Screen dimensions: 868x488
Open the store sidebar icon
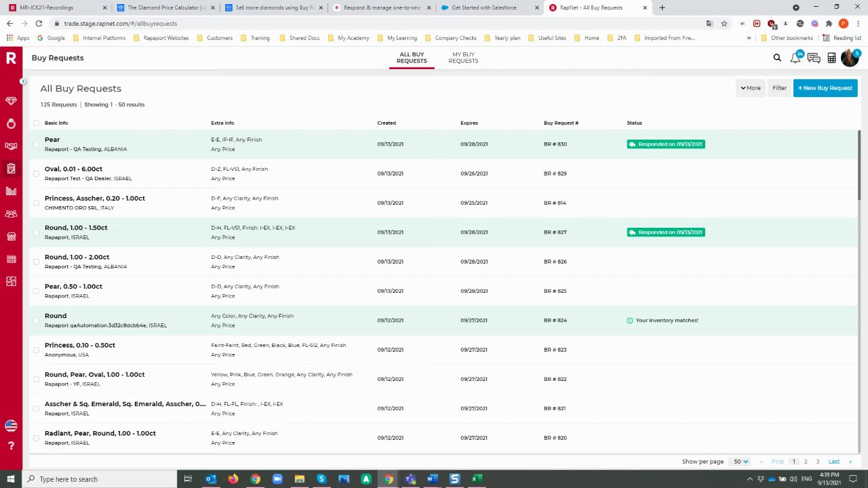coord(11,237)
